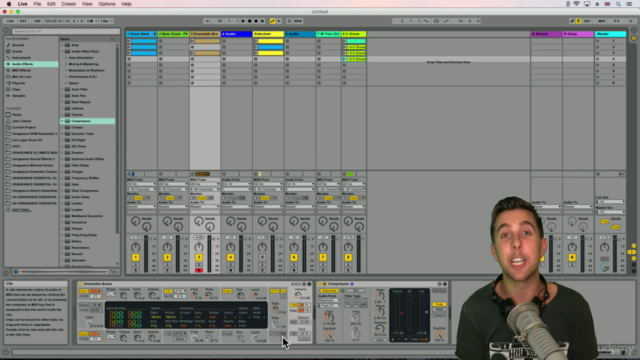Screen dimensions: 640x360
Task: Select Samples category in browser
Action: click(18, 96)
